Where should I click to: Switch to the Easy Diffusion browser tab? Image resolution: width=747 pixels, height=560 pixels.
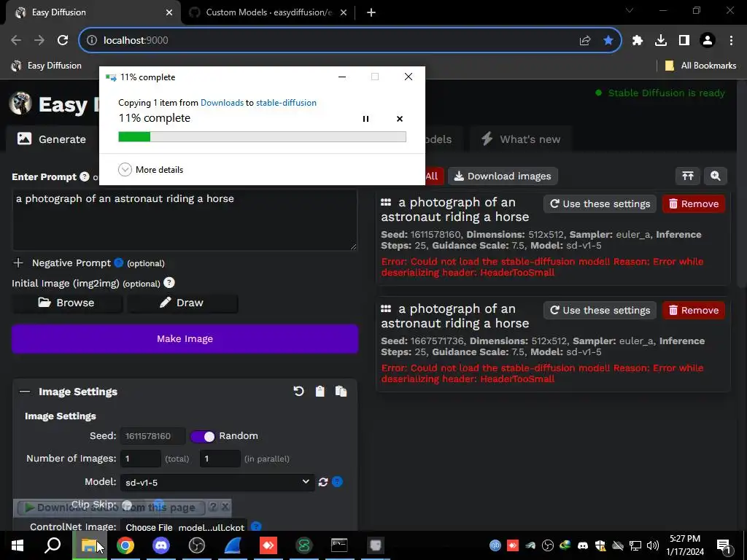click(93, 12)
